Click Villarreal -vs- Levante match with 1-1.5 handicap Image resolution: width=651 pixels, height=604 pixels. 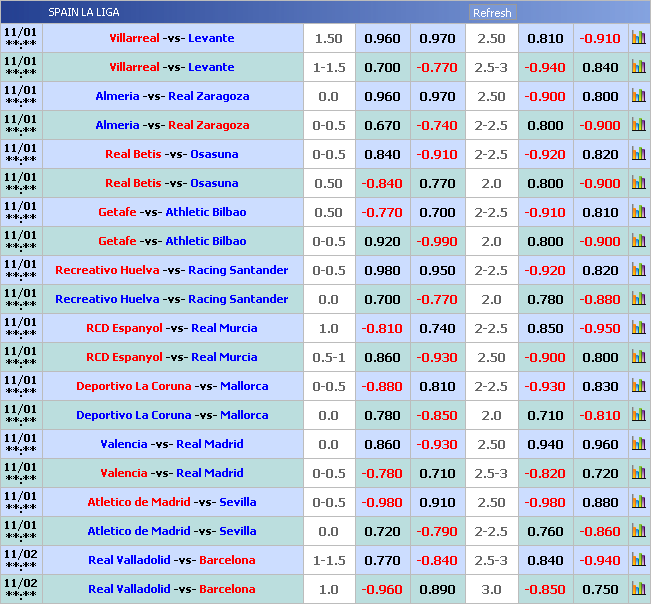tap(172, 67)
